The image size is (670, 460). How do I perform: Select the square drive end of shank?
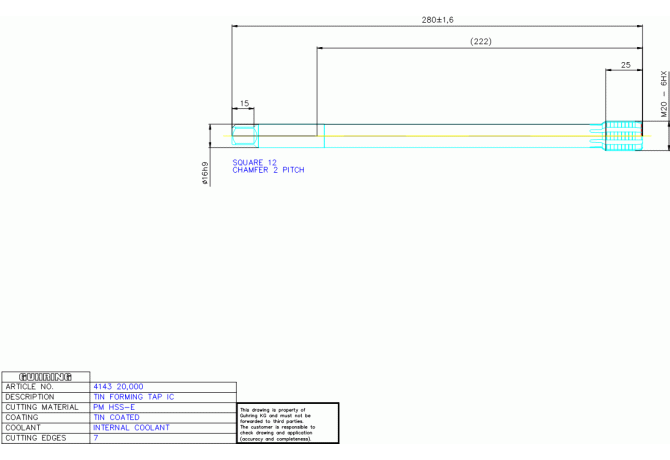[x=245, y=136]
